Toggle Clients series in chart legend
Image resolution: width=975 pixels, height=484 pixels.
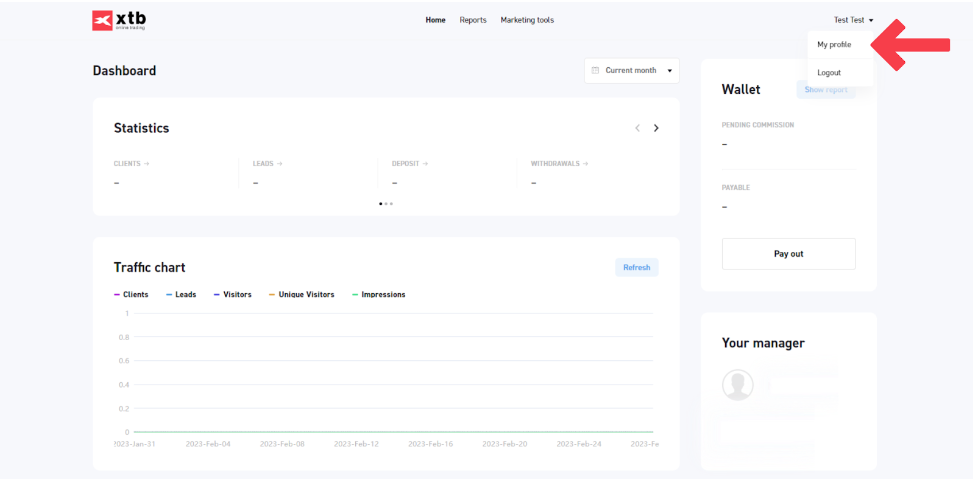coord(131,295)
